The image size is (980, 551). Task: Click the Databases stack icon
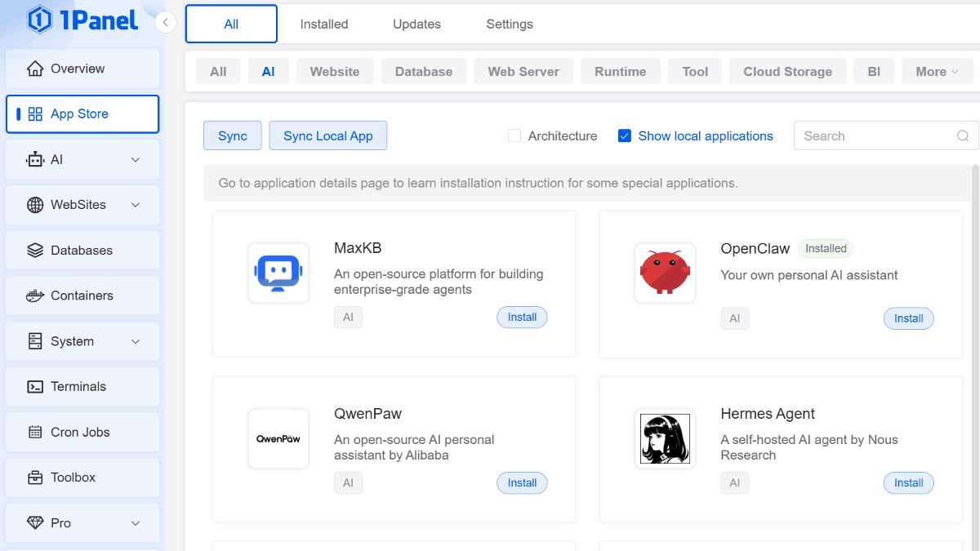pos(35,251)
